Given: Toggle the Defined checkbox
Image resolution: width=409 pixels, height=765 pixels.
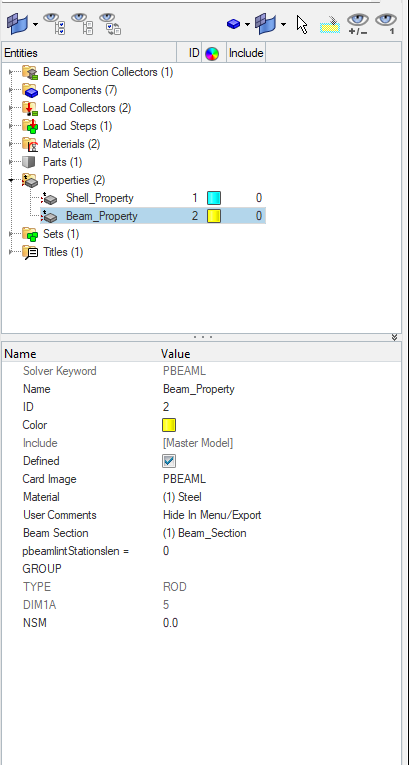Looking at the screenshot, I should 169,461.
